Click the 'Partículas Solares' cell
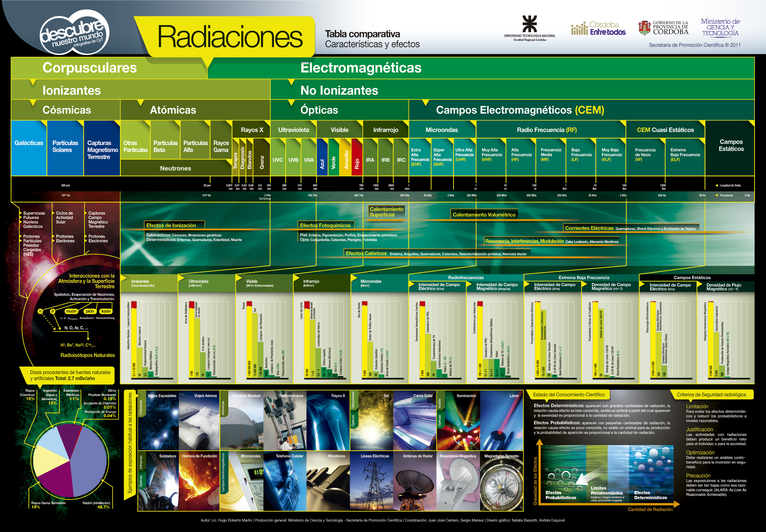The image size is (766, 532). (65, 148)
